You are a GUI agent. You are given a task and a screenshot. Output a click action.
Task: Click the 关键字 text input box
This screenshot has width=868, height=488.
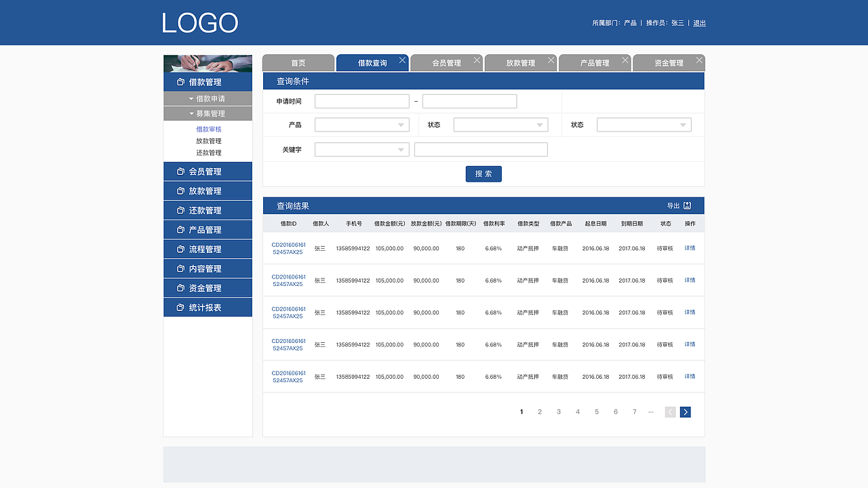(481, 150)
